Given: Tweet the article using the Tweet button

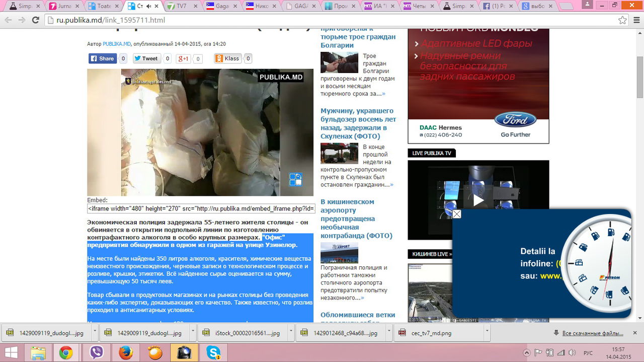Looking at the screenshot, I should pos(146,58).
